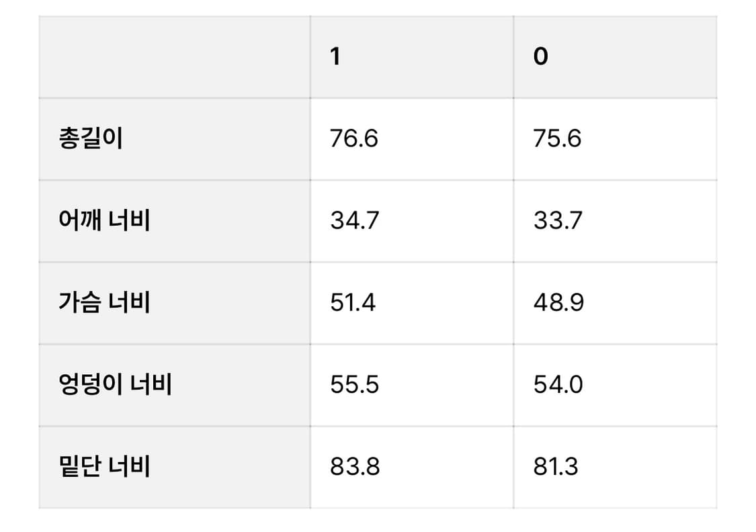Screen dimensions: 756x532
Task: Click the 55.5 hip width value
Action: pos(354,385)
